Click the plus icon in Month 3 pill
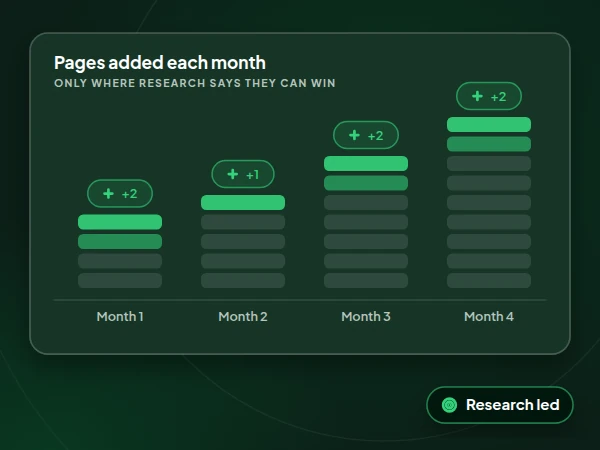The height and width of the screenshot is (450, 600). pyautogui.click(x=354, y=135)
